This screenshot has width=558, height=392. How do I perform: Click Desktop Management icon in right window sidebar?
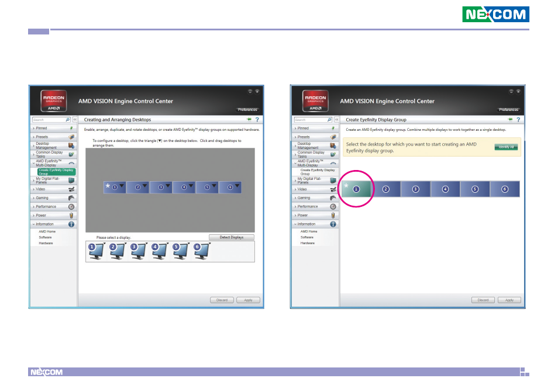333,145
